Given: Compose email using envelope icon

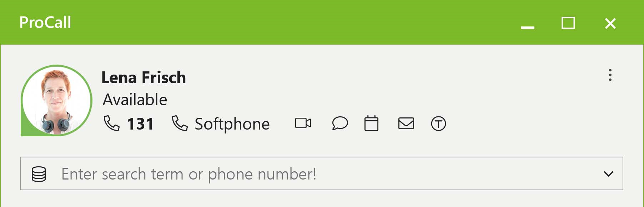Looking at the screenshot, I should 406,123.
